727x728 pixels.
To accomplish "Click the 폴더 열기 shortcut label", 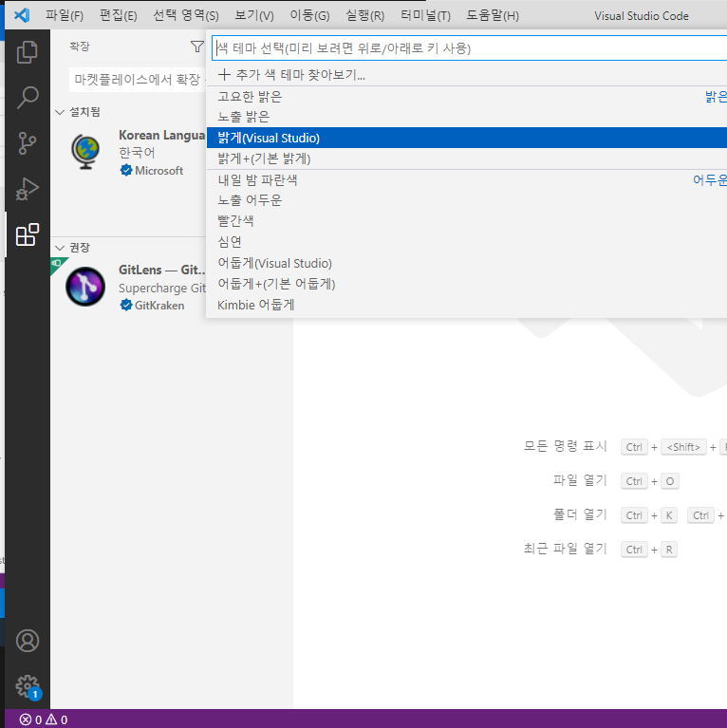I will pyautogui.click(x=580, y=514).
